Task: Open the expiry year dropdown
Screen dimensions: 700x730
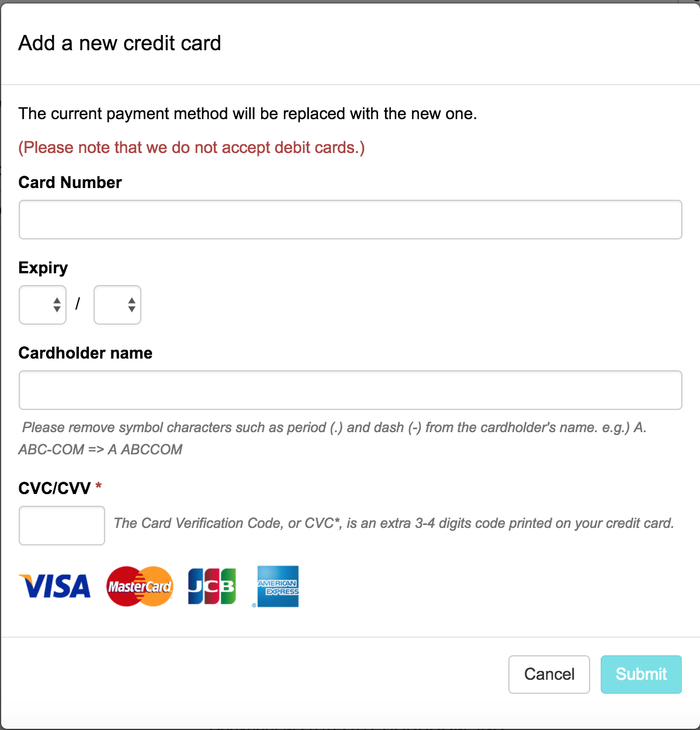Action: [x=117, y=305]
